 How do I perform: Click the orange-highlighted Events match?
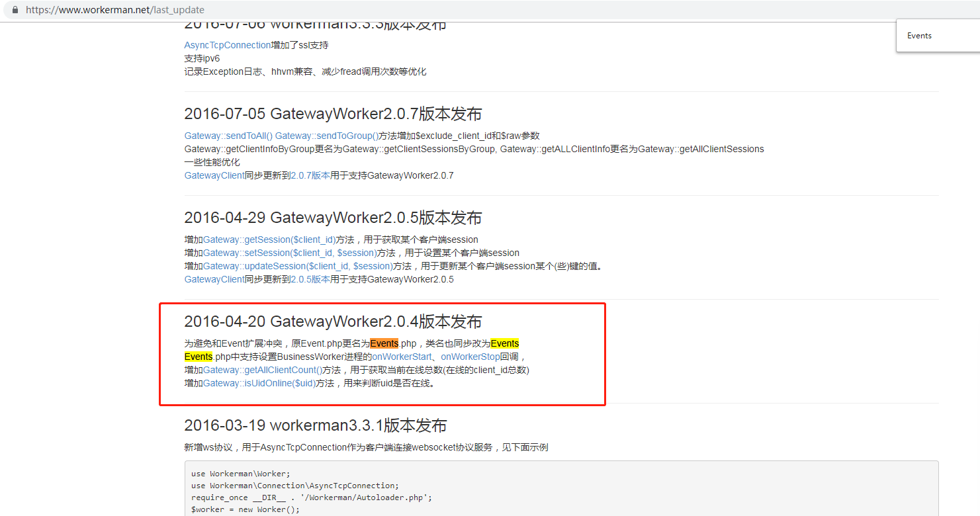coord(384,343)
